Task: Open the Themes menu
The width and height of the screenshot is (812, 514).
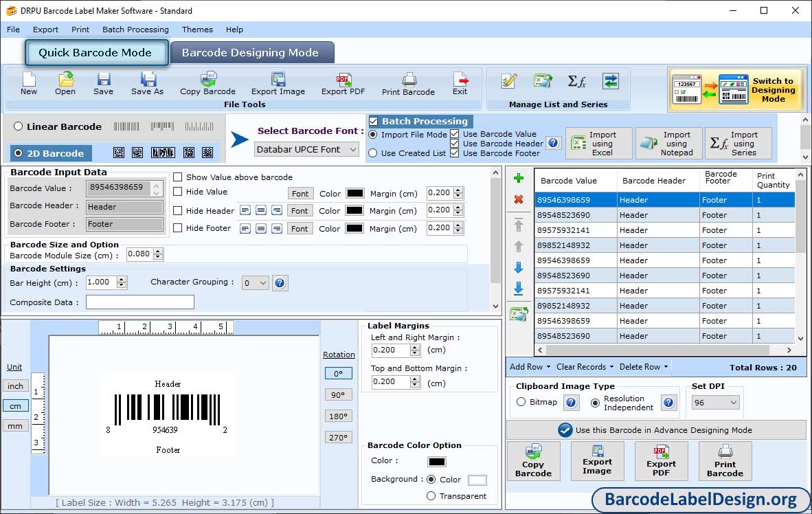Action: click(x=197, y=30)
